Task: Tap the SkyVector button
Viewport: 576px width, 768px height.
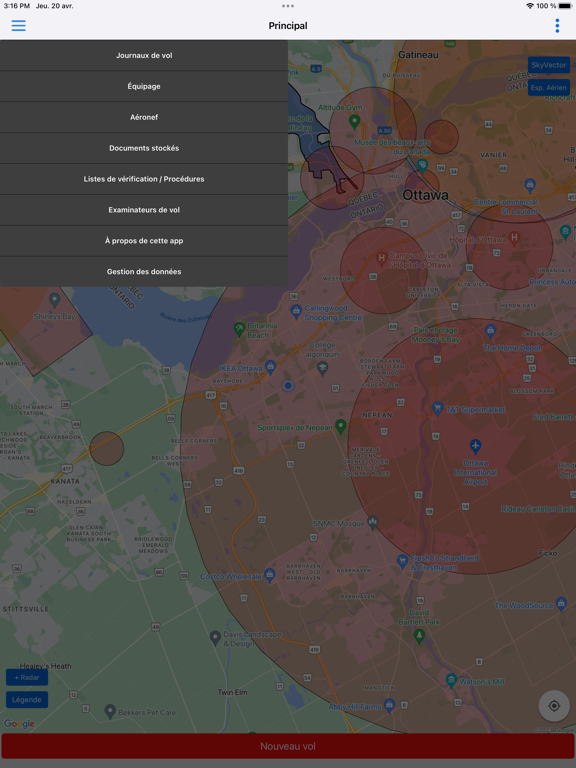Action: click(549, 65)
